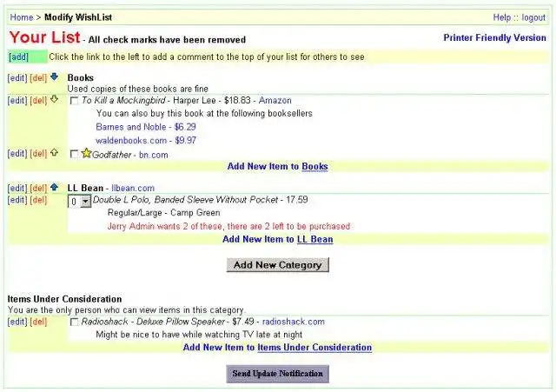Move the Godfather item up with arrow
Viewport: 556px width, 392px height.
pyautogui.click(x=54, y=153)
